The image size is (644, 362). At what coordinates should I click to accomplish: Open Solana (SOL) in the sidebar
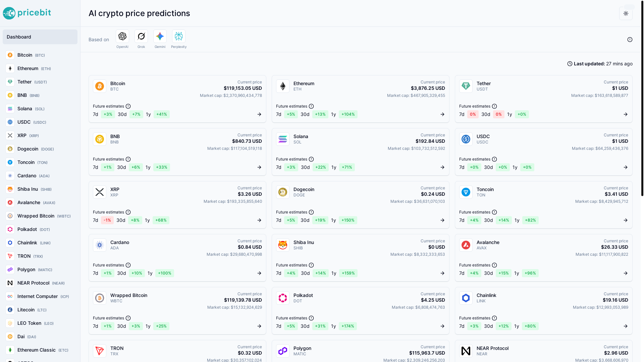click(40, 109)
